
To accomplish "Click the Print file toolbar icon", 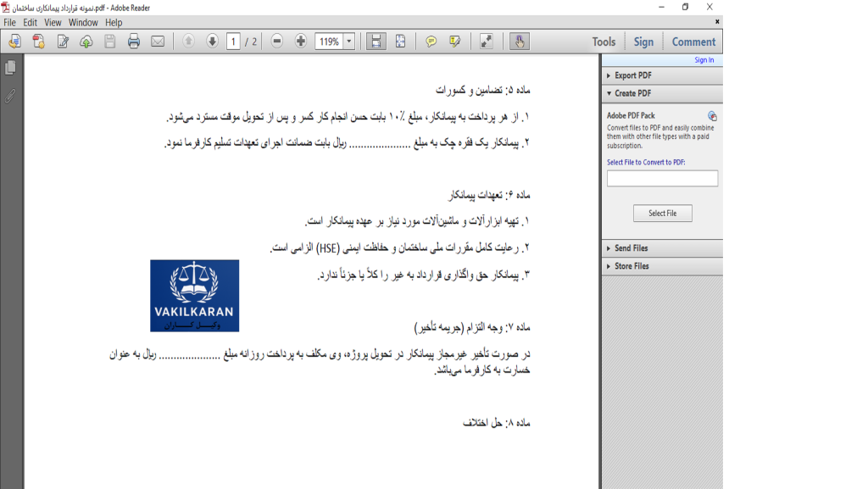I will (133, 42).
